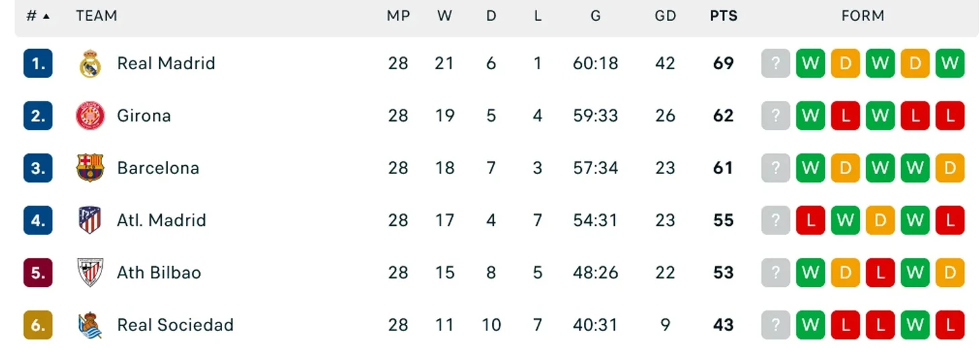
Task: Sort the table by GD column
Action: pos(665,16)
